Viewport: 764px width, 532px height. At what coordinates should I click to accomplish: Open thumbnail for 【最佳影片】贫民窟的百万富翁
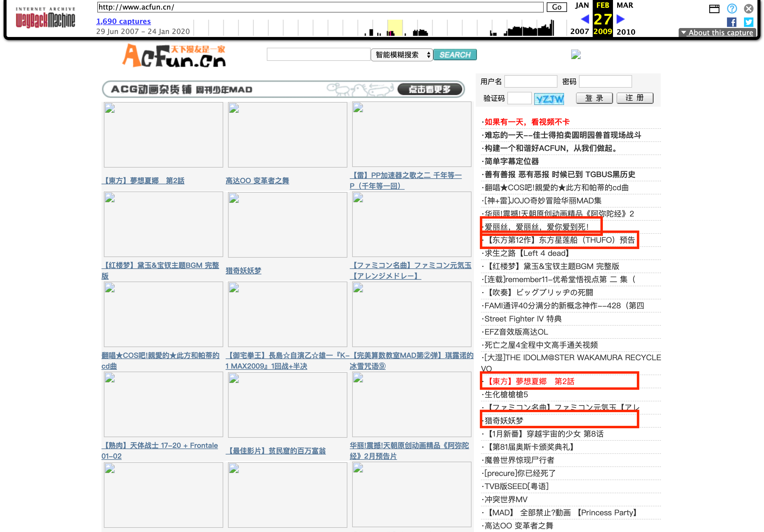click(x=287, y=405)
